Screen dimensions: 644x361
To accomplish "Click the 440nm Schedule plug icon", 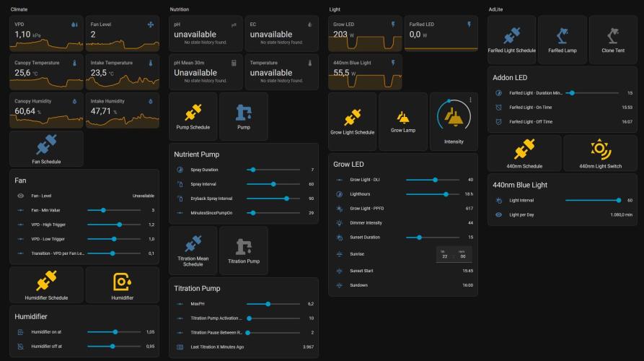I will (524, 149).
